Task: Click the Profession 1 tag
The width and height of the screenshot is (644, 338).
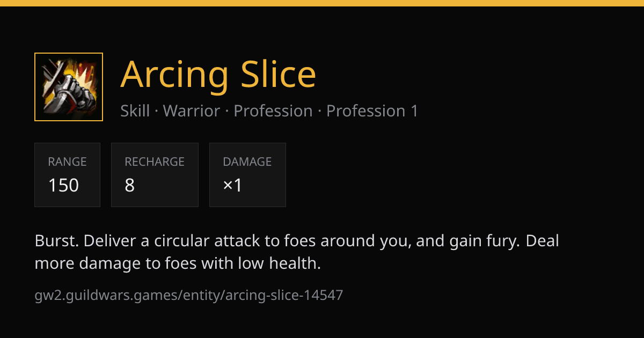Action: 372,111
